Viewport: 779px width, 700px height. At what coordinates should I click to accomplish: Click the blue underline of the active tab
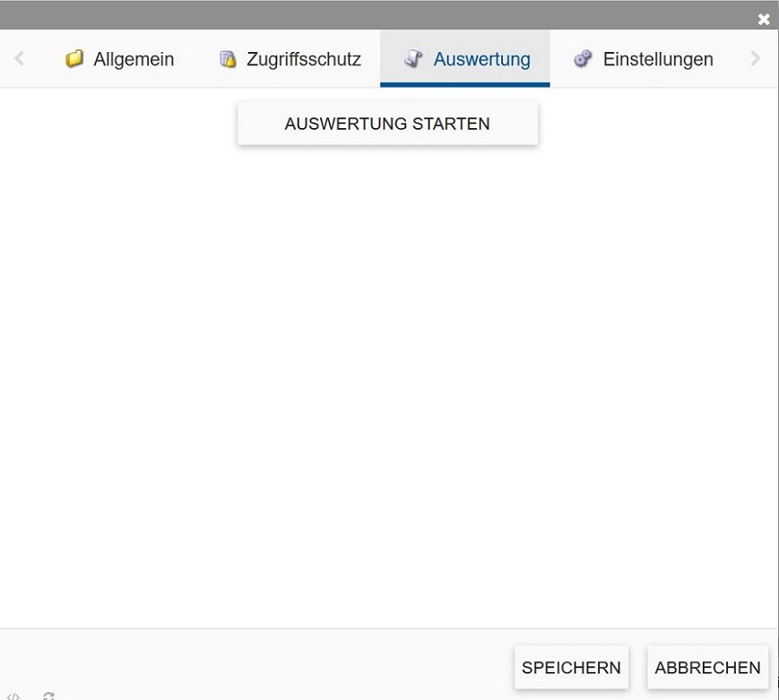(x=465, y=83)
